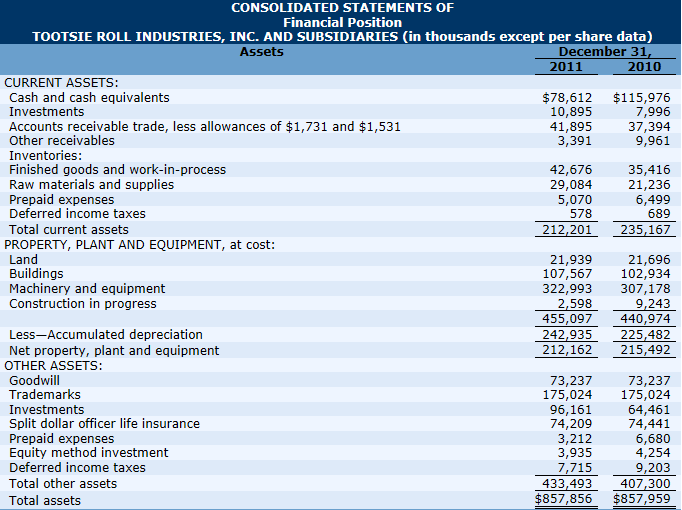
Task: Click the 307,178 machinery value
Action: 645,289
